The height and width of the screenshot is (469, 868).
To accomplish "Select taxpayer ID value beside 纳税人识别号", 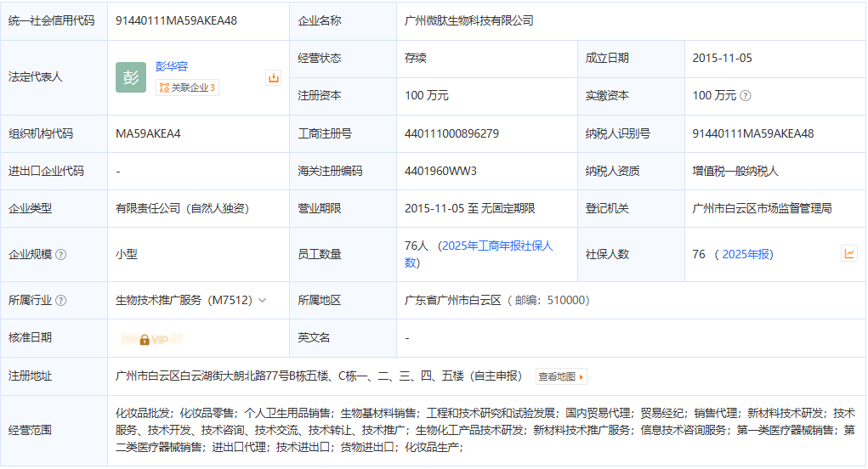I will (753, 134).
